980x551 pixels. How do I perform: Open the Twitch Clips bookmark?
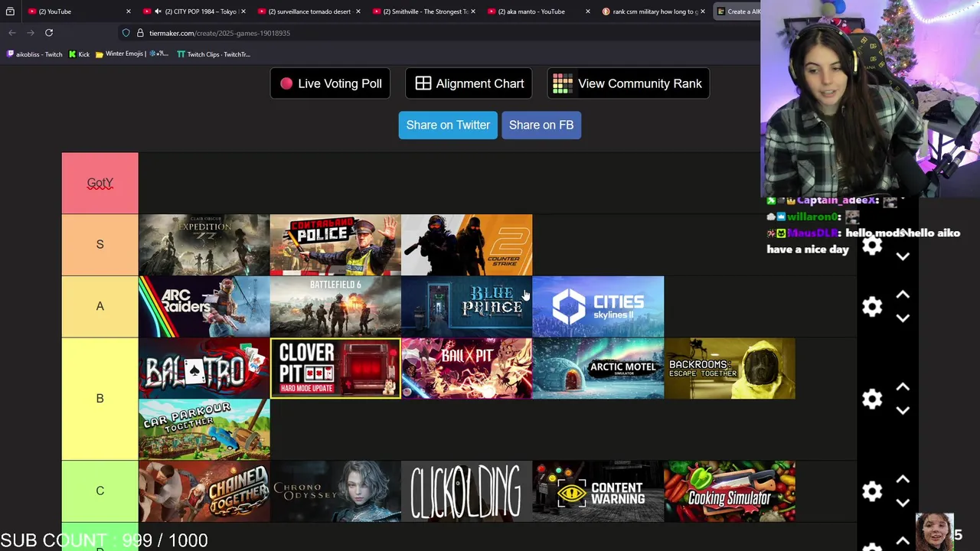coord(214,54)
